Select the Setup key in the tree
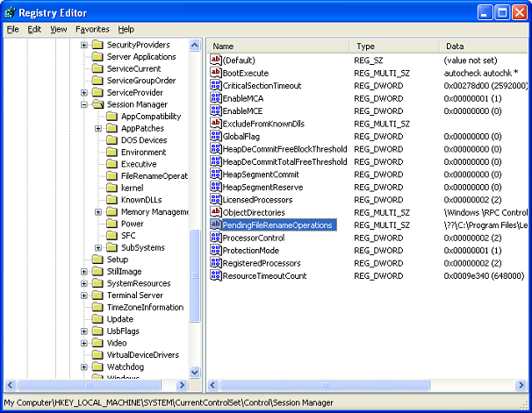 point(118,260)
